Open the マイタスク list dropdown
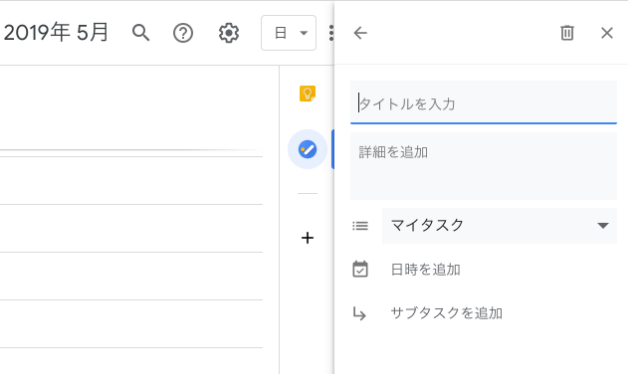628x374 pixels. 499,226
